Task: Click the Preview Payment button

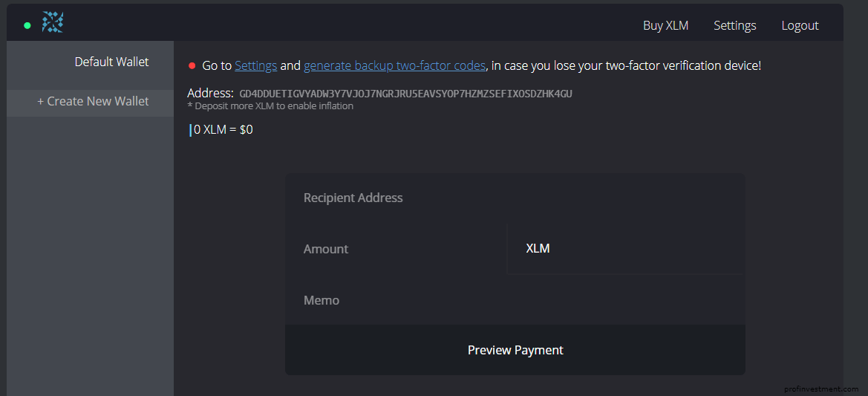Action: pyautogui.click(x=515, y=350)
